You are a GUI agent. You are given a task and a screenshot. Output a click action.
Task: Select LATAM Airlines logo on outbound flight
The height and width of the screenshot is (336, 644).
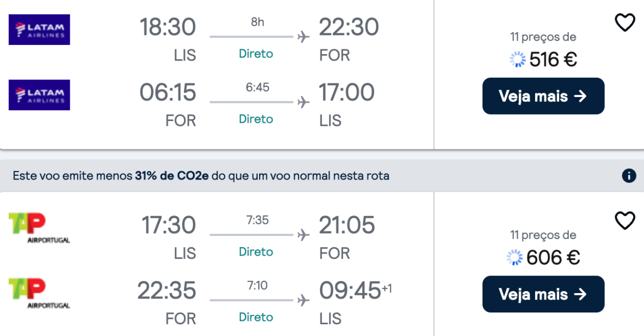(x=39, y=29)
